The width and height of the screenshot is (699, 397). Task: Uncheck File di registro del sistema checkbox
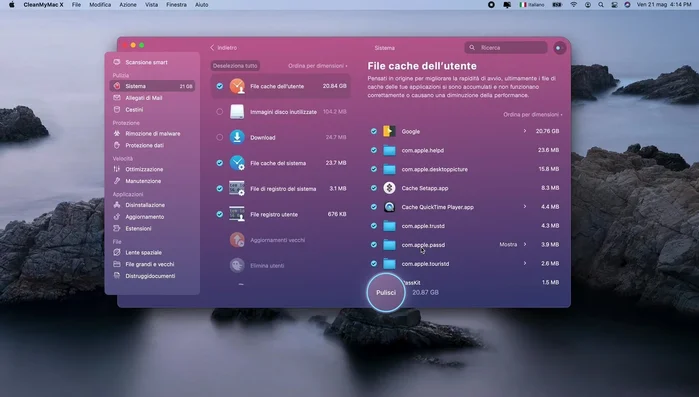coord(220,188)
